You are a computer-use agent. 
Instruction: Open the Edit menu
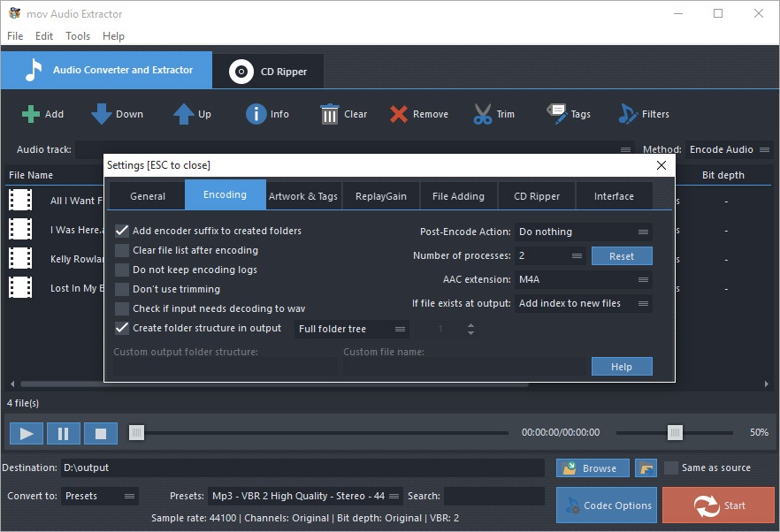[44, 36]
